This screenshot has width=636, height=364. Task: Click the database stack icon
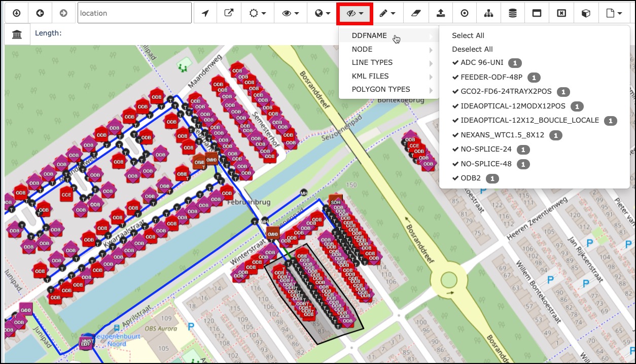pos(513,13)
